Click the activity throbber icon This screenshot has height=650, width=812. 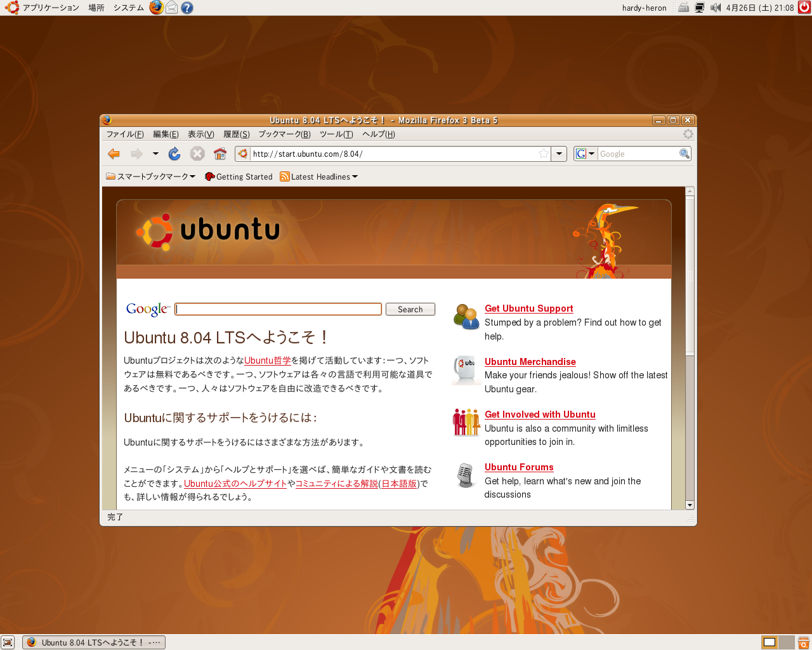[688, 134]
